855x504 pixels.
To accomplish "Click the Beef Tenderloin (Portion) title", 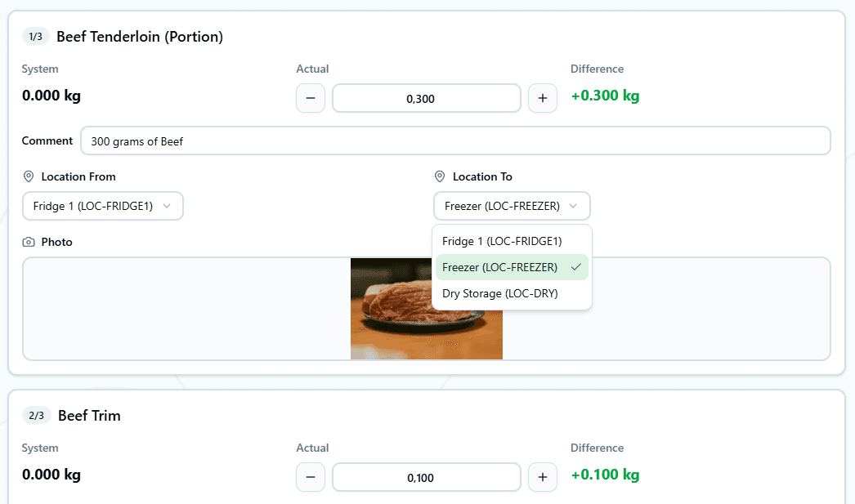I will (x=140, y=37).
